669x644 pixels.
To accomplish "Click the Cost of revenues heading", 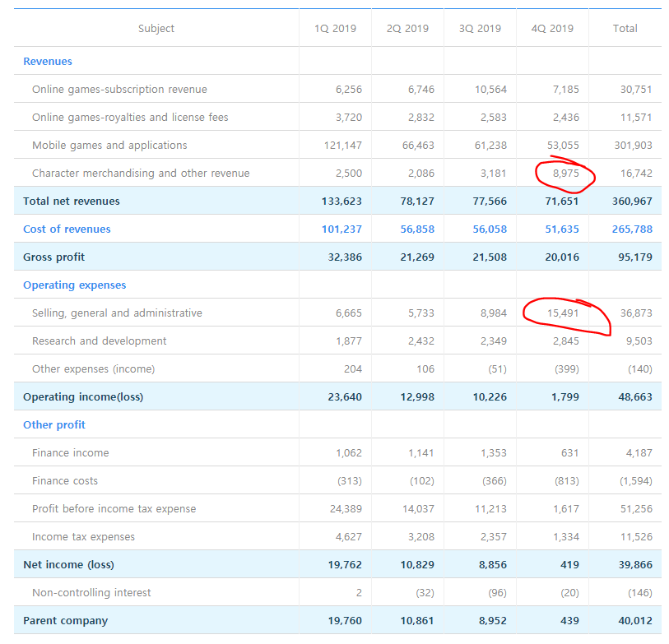I will click(x=67, y=229).
